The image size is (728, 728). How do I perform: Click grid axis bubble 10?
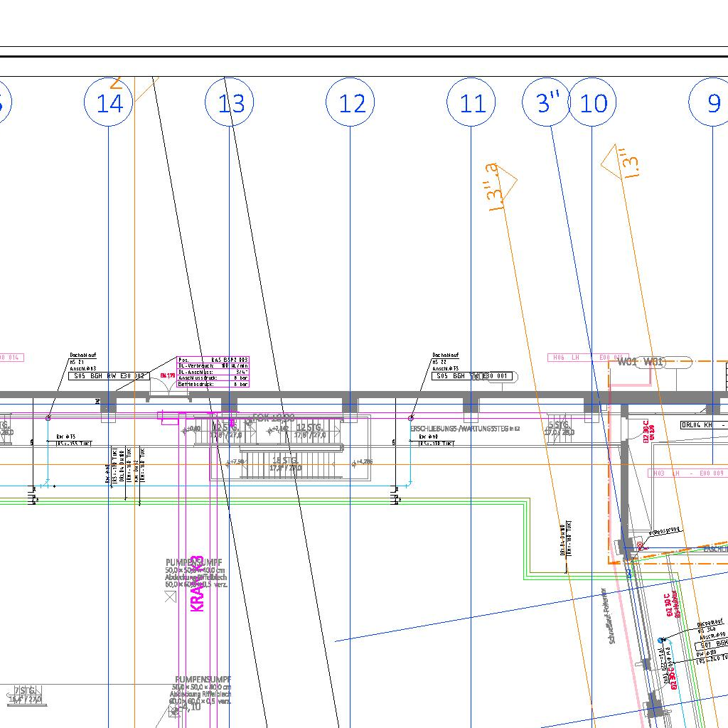tap(592, 102)
